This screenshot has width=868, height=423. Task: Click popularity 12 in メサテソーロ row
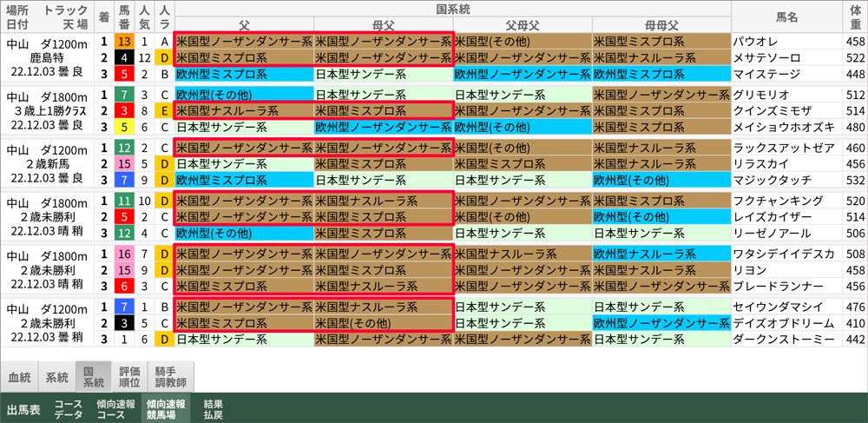[x=144, y=57]
